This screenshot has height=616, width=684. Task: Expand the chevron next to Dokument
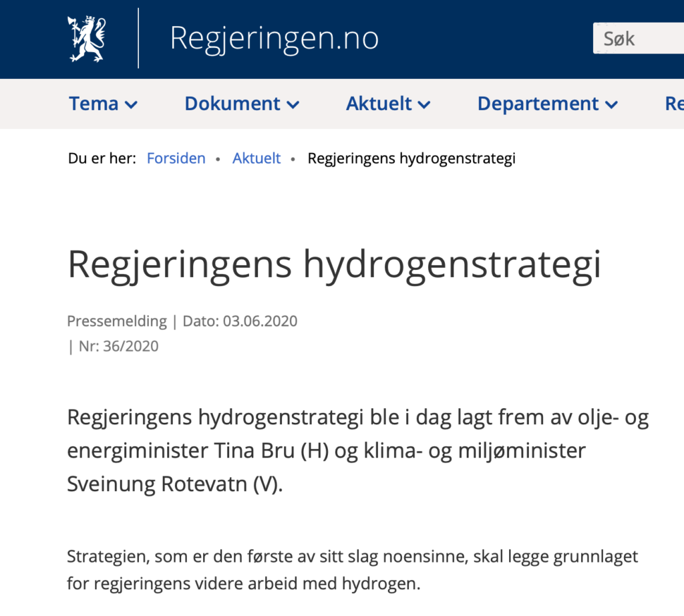[293, 105]
